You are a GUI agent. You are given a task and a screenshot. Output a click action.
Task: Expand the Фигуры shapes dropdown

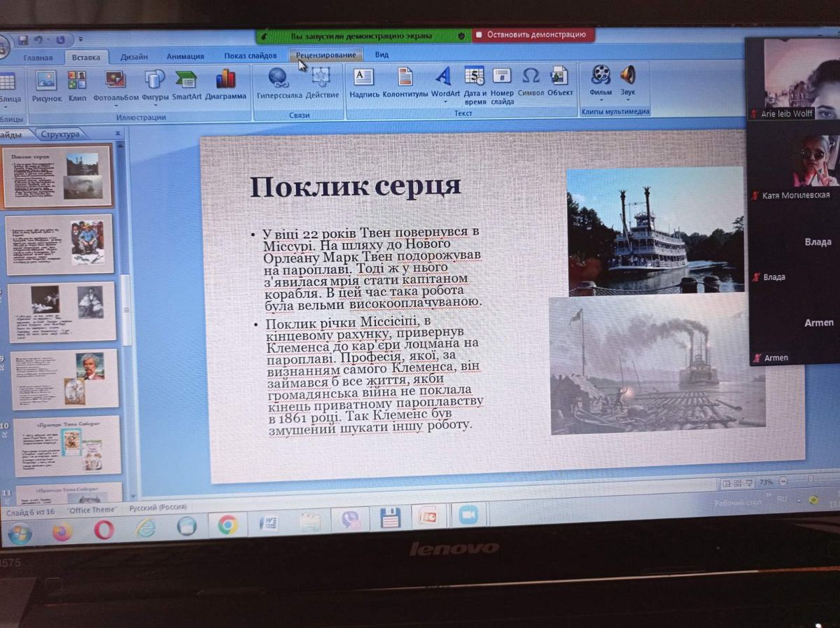[x=155, y=106]
